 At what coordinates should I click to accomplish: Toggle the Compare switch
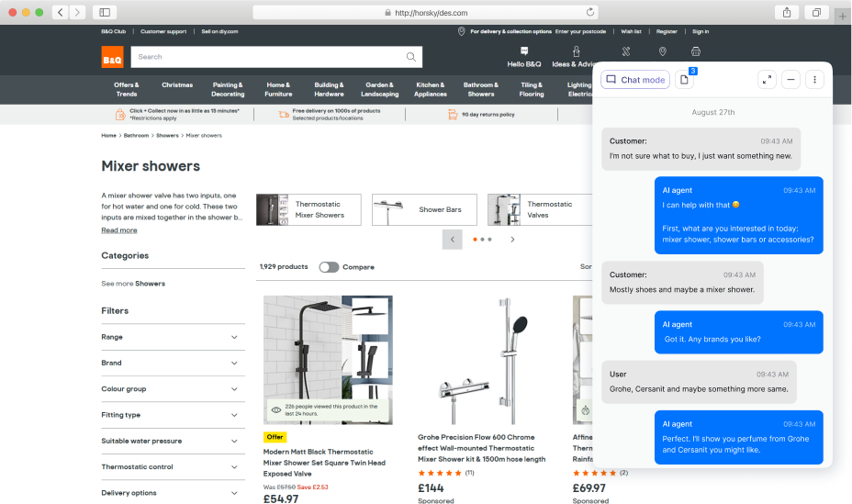click(329, 267)
